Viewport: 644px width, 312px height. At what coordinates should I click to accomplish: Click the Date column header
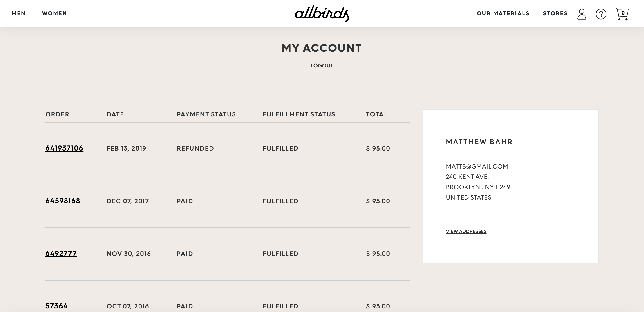(x=115, y=114)
